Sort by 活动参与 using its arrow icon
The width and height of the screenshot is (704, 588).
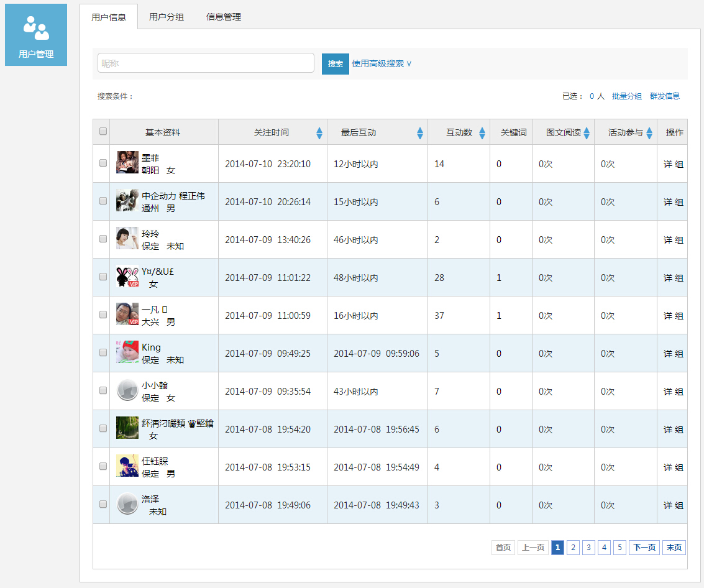[x=649, y=133]
